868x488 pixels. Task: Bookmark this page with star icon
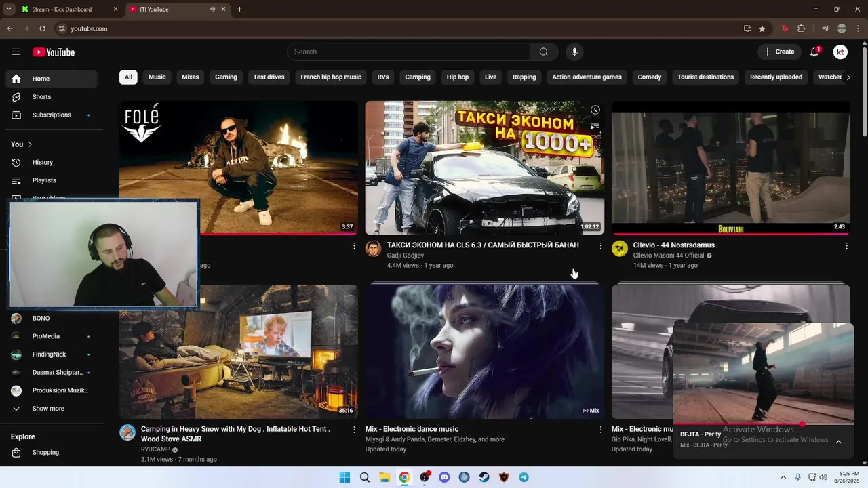point(762,28)
